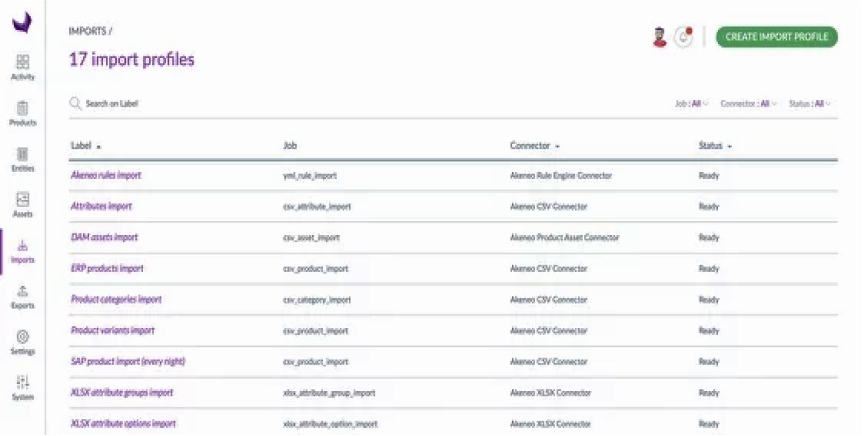This screenshot has height=436, width=862.
Task: Click the xlsx_attribute_group_import job cell
Action: click(329, 393)
